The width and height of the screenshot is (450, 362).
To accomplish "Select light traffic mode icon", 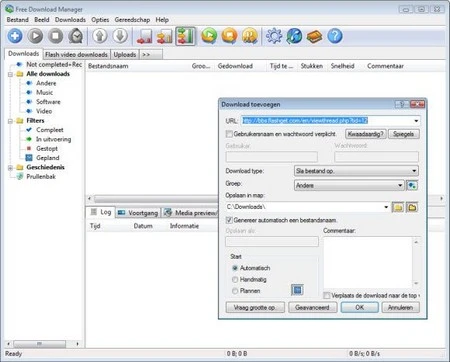I will tap(144, 36).
